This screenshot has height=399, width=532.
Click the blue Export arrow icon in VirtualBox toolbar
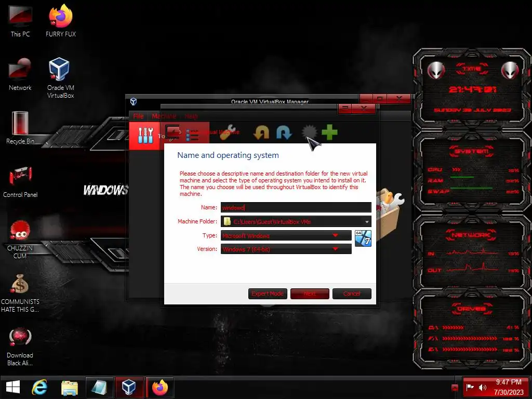coord(284,132)
